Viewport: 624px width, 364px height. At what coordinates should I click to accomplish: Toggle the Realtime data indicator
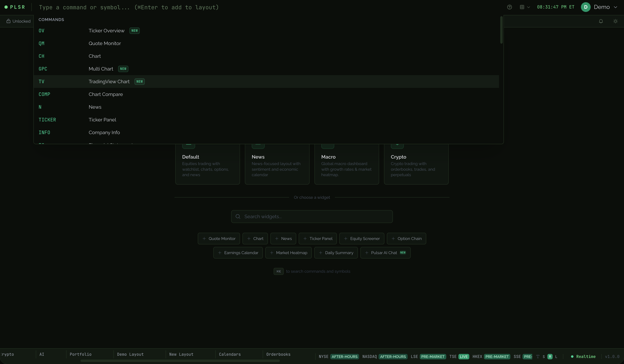click(583, 357)
